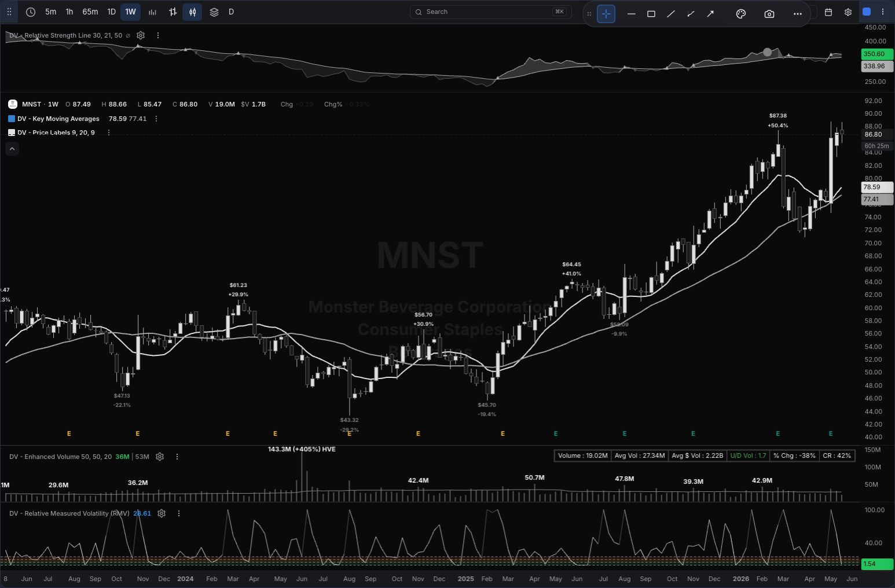Grab the drawing toolbar drag handle
The image size is (895, 588).
(x=589, y=13)
